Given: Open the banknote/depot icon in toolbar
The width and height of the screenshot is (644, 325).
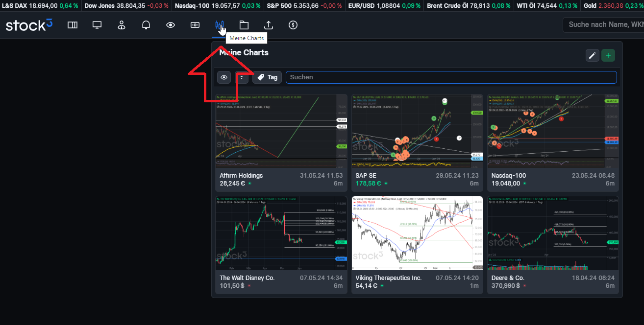Looking at the screenshot, I should tap(195, 25).
